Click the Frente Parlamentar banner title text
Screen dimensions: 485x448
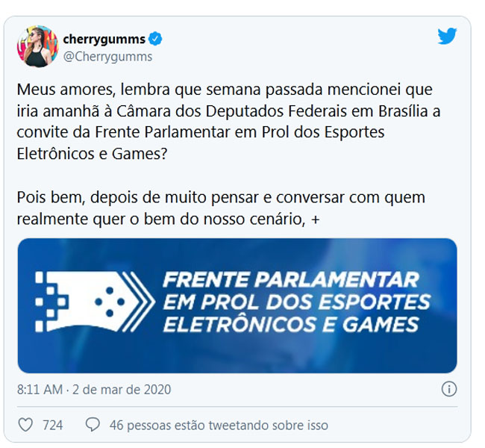tap(296, 302)
